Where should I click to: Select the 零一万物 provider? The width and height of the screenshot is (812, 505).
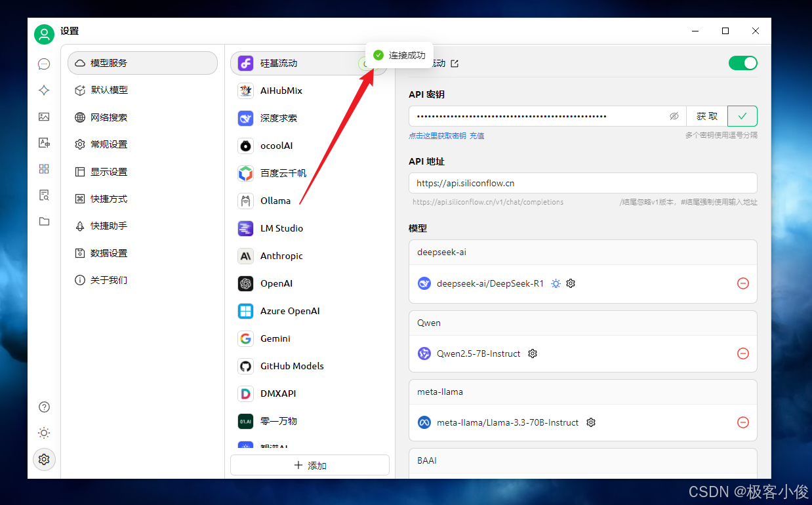[309, 421]
